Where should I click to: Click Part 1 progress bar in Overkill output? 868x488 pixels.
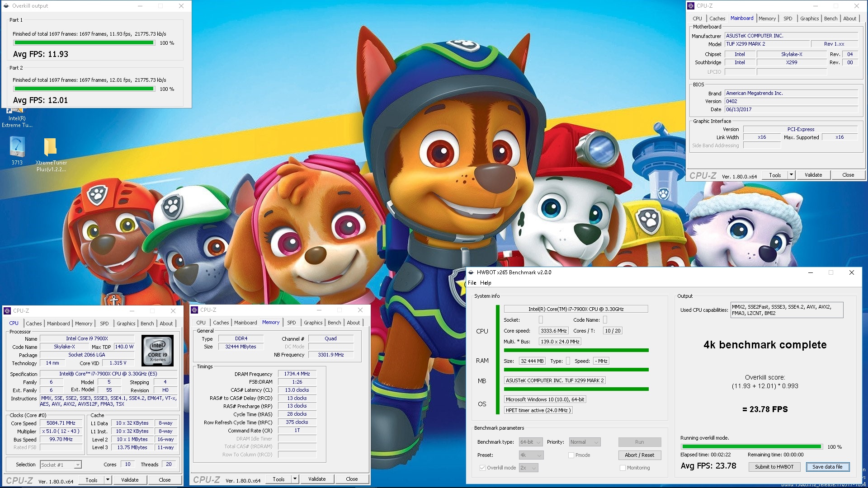84,42
